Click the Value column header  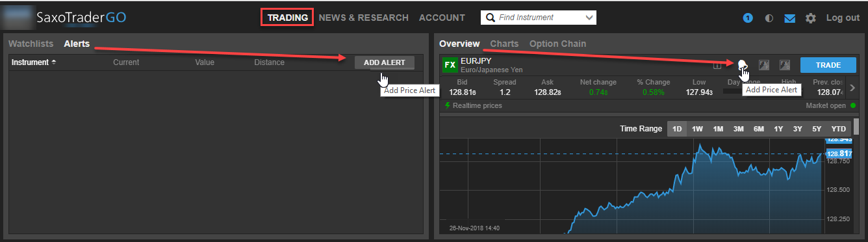pos(205,62)
